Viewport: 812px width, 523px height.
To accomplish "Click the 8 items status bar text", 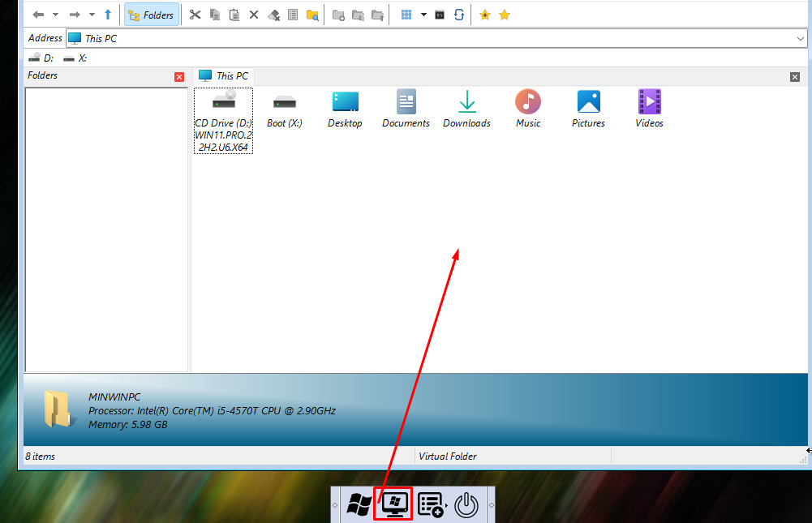I will pyautogui.click(x=41, y=457).
